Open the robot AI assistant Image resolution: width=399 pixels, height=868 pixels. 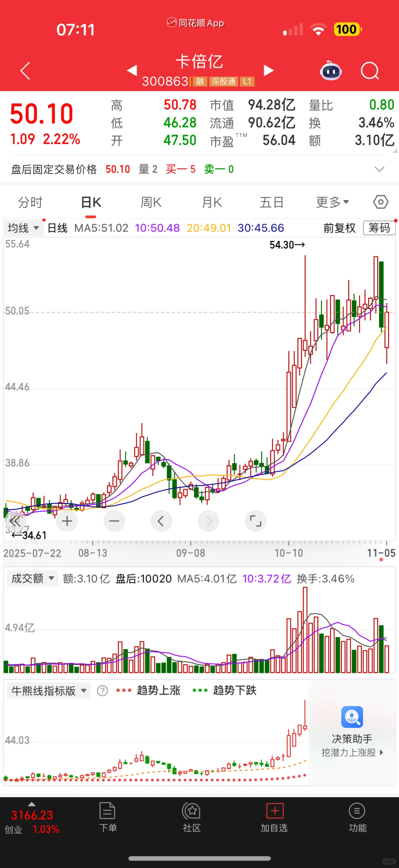pyautogui.click(x=331, y=70)
